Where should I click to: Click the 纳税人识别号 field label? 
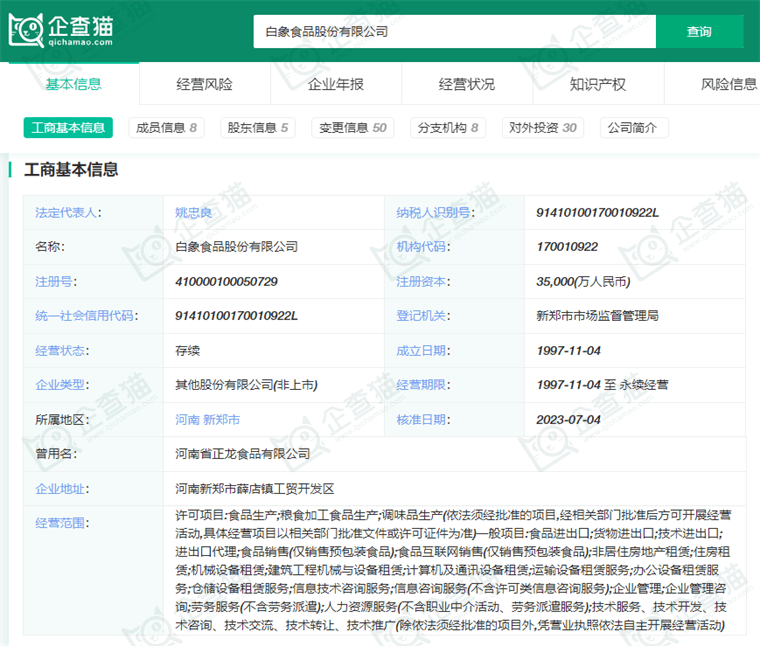435,212
